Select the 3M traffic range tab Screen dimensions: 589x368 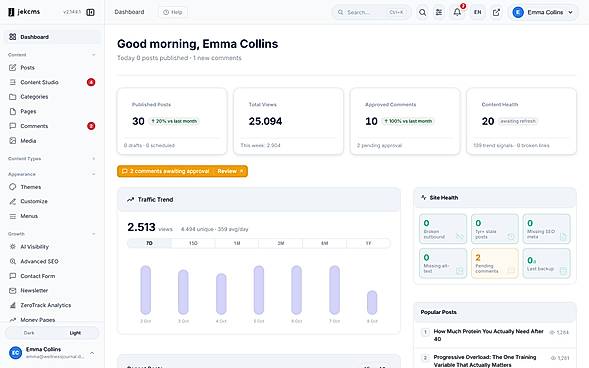[x=281, y=243]
